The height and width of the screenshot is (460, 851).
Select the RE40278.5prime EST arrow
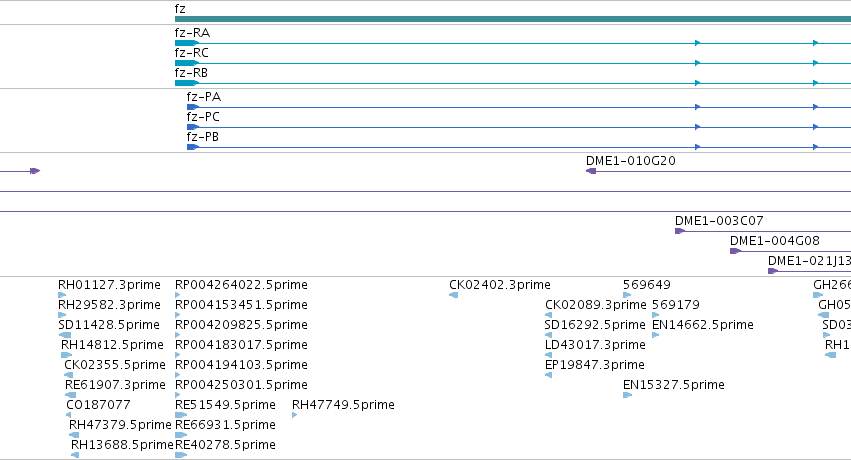click(181, 455)
